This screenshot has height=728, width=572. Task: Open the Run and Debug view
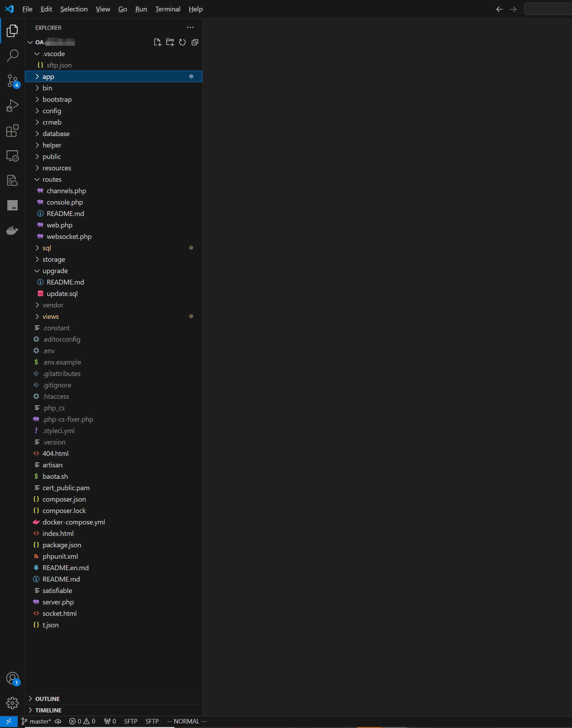coord(12,106)
